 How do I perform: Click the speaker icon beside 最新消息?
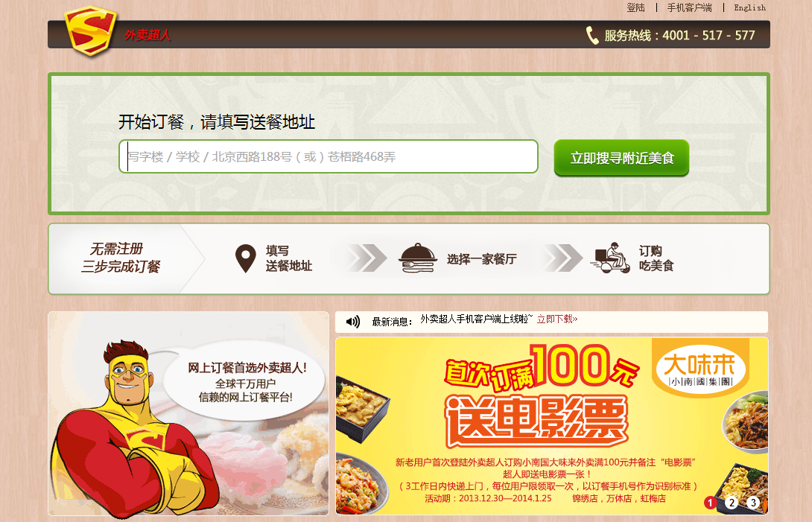353,322
